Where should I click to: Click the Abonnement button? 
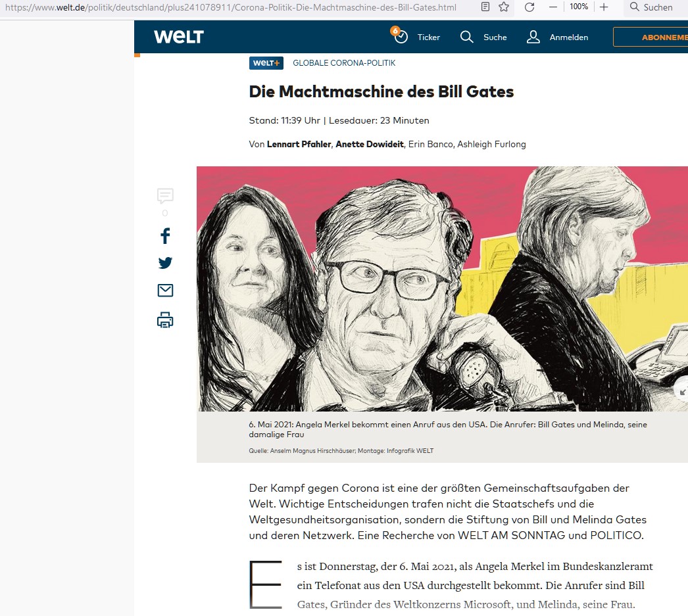click(651, 37)
